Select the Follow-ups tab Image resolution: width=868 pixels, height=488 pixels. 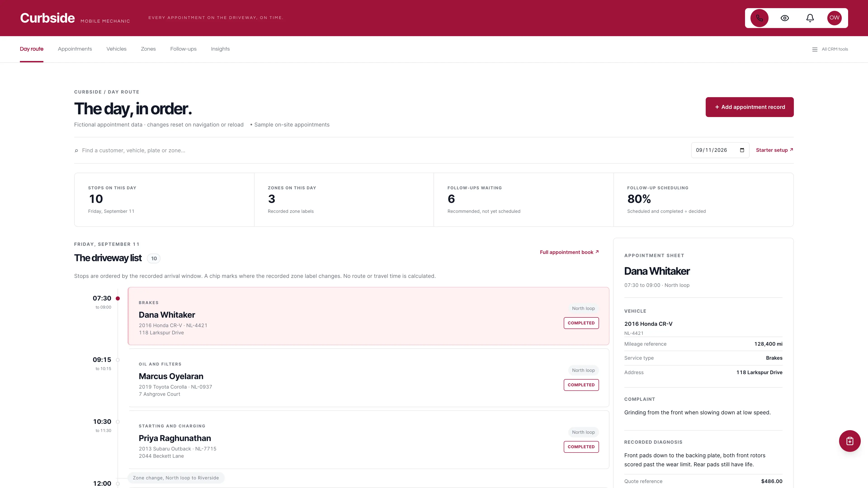pyautogui.click(x=183, y=49)
